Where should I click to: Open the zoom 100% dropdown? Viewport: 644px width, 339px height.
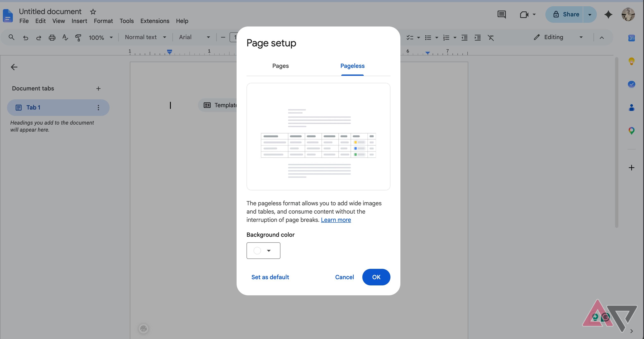click(x=101, y=37)
